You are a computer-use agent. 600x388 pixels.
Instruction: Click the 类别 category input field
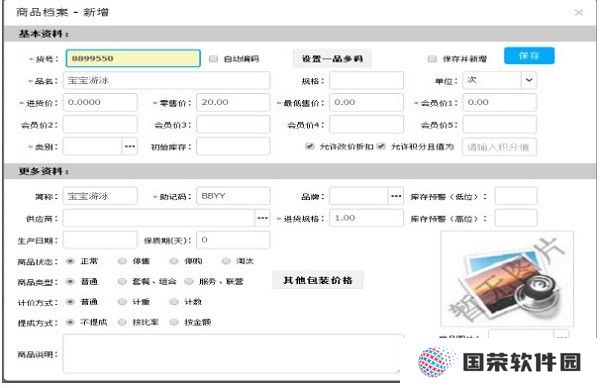(93, 147)
